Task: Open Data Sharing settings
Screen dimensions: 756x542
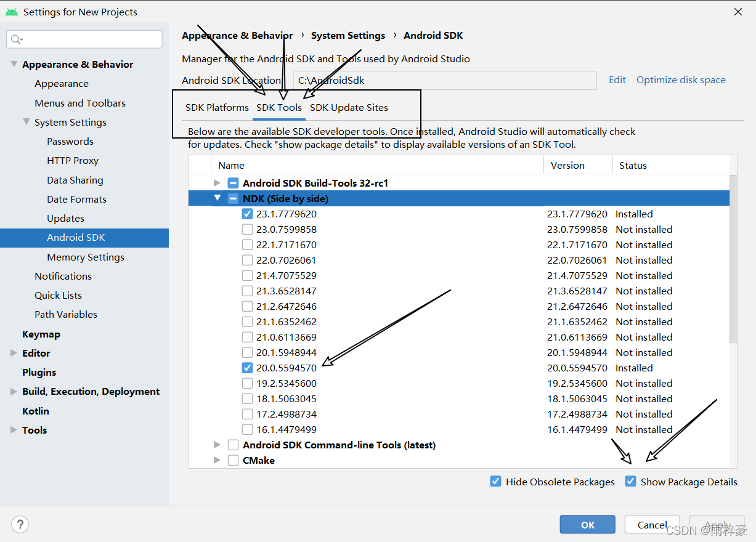Action: (75, 180)
